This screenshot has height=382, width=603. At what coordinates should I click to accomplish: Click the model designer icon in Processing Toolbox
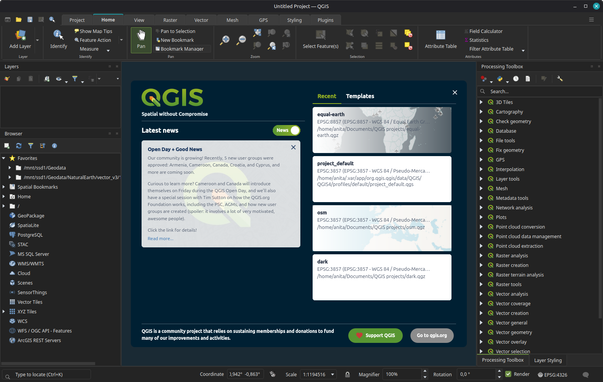point(483,78)
